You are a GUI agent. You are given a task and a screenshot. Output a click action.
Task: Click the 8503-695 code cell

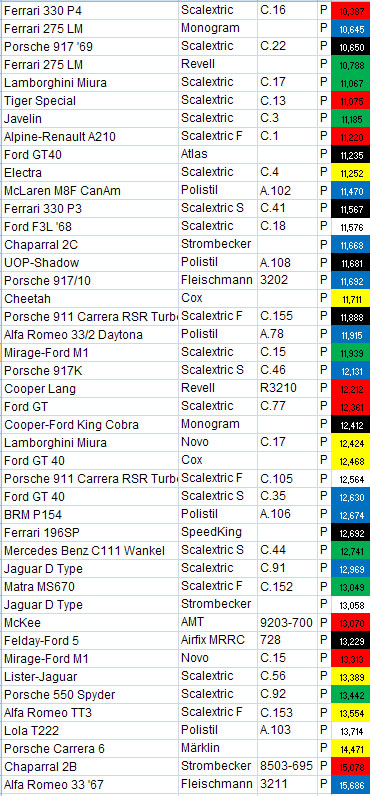[287, 766]
